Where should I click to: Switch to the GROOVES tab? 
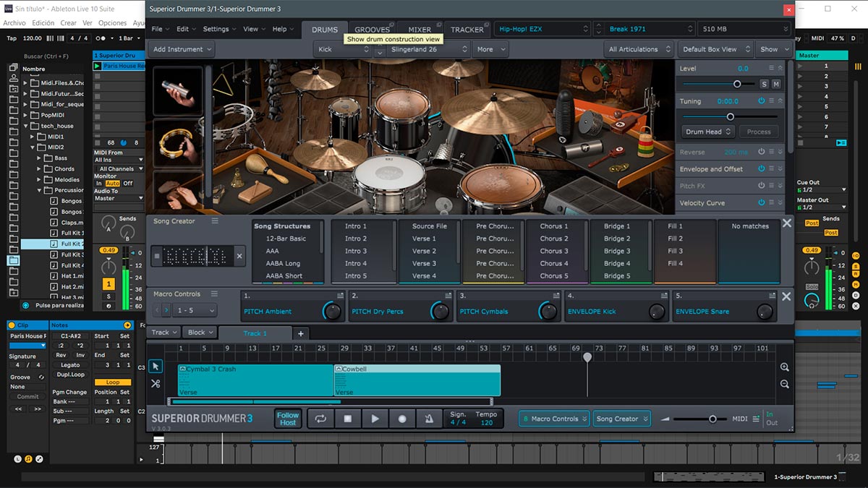(x=372, y=30)
